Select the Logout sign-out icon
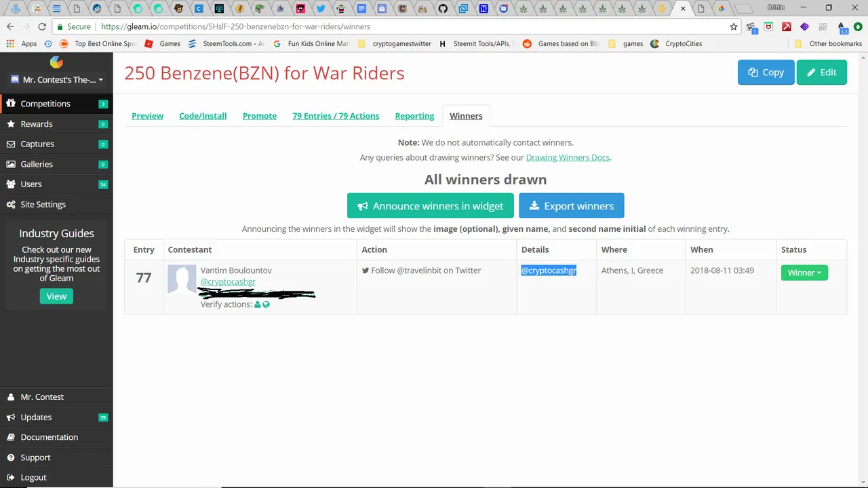Viewport: 868px width, 488px height. point(11,477)
